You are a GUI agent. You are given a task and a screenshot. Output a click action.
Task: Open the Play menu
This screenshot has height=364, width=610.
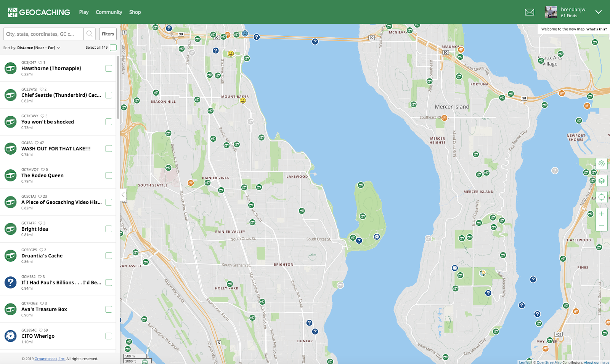coord(84,12)
